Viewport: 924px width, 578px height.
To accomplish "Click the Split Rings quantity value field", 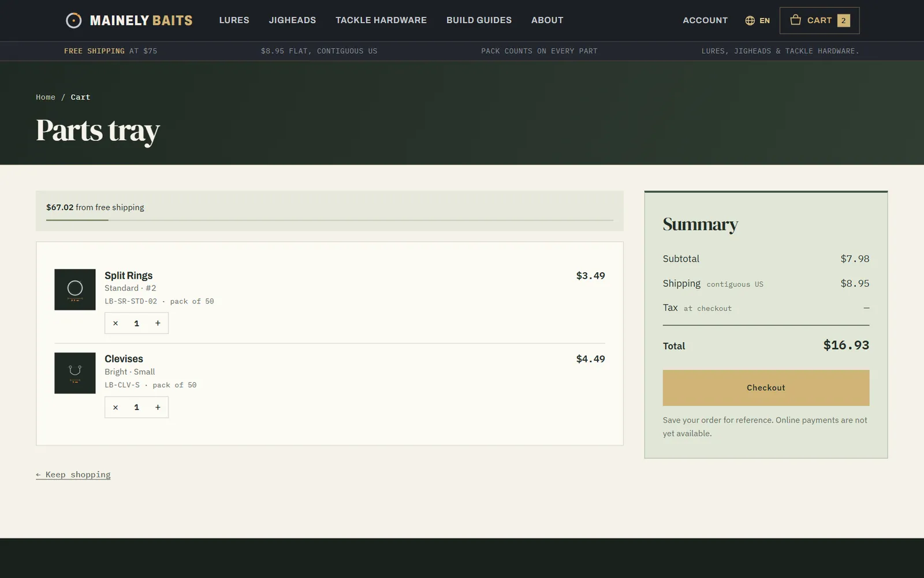I will coord(137,323).
